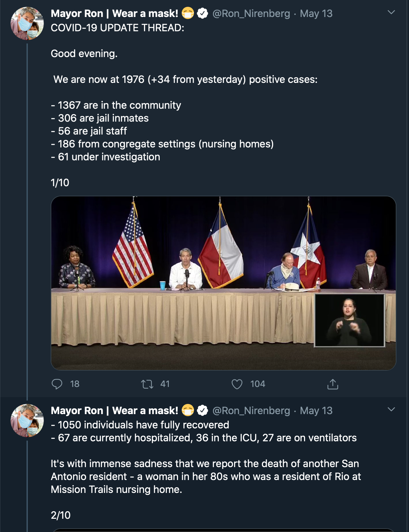This screenshot has height=532, width=409.
Task: Share the first tweet via share icon
Action: pyautogui.click(x=333, y=384)
